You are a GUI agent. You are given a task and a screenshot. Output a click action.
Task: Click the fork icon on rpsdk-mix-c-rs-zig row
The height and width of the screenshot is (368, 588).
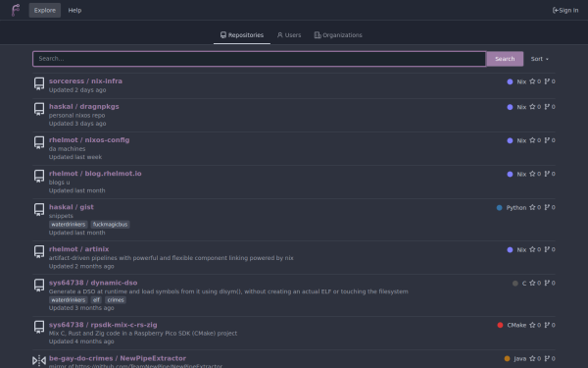pyautogui.click(x=547, y=325)
